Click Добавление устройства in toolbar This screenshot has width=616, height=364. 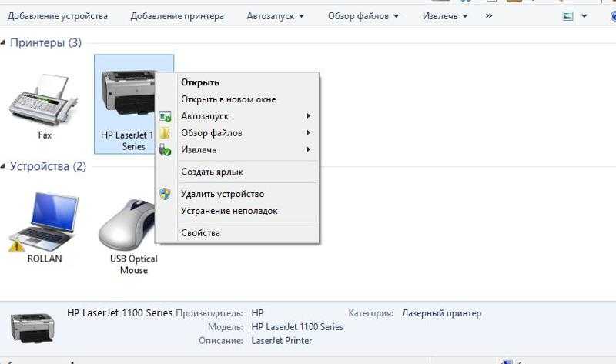point(57,16)
